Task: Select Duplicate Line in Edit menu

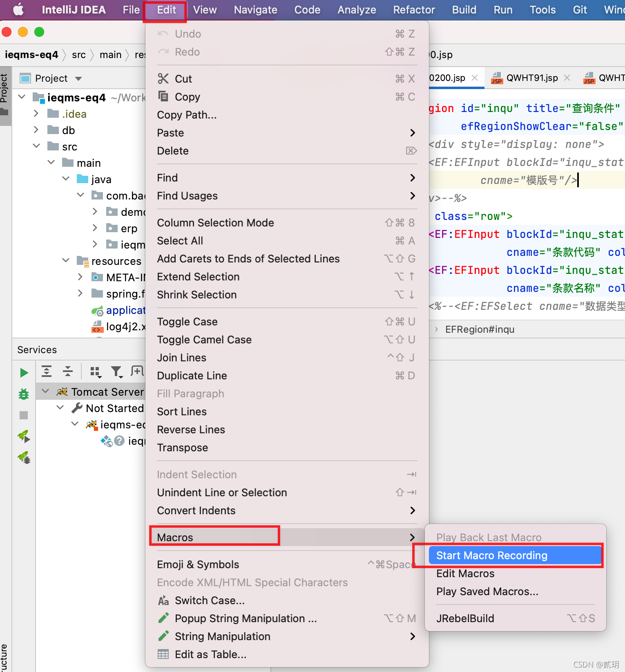Action: point(287,375)
